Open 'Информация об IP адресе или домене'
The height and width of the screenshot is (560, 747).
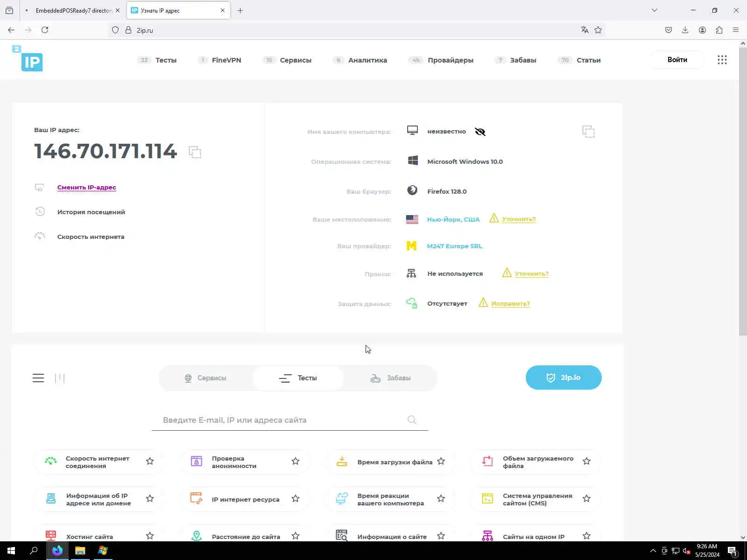98,499
